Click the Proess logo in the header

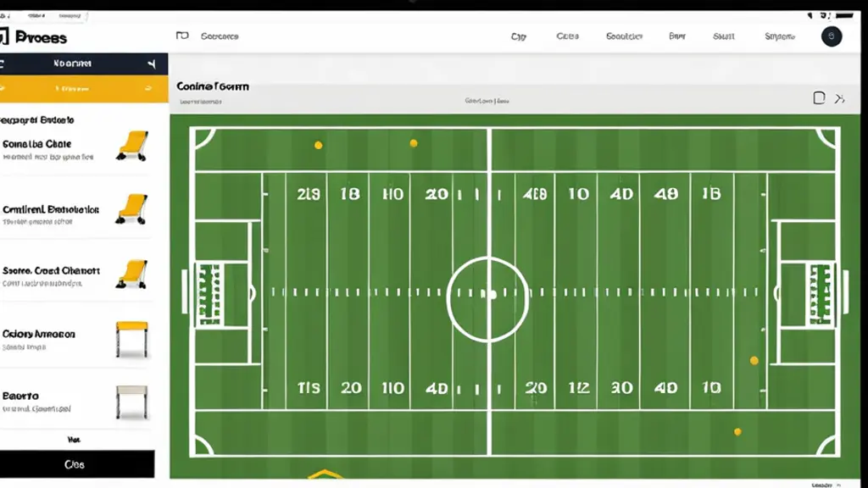[x=33, y=37]
